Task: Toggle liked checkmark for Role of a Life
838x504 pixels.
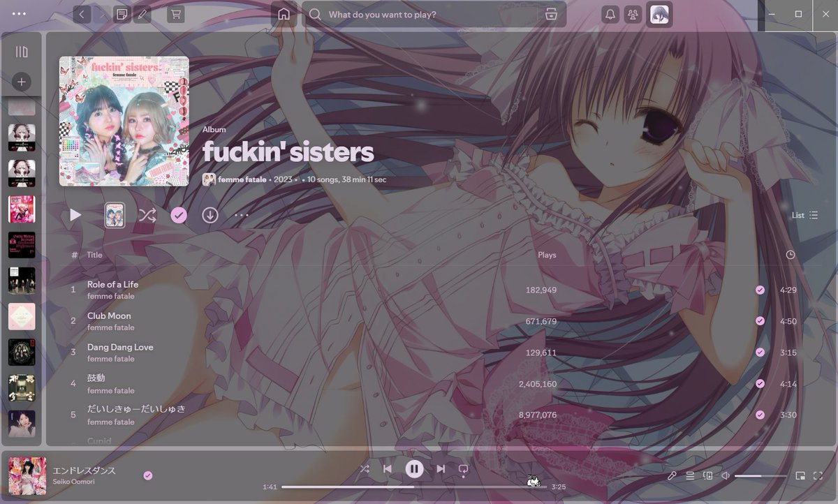Action: pyautogui.click(x=760, y=290)
